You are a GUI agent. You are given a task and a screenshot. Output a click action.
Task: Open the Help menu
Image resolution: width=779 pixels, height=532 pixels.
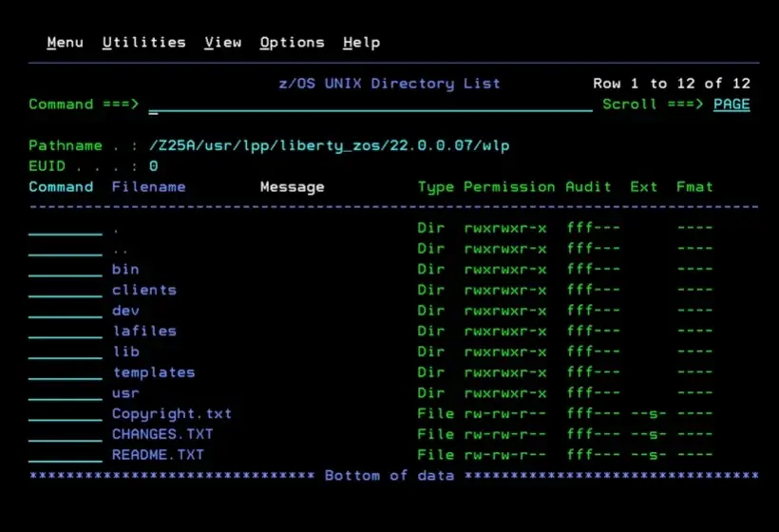(x=361, y=43)
